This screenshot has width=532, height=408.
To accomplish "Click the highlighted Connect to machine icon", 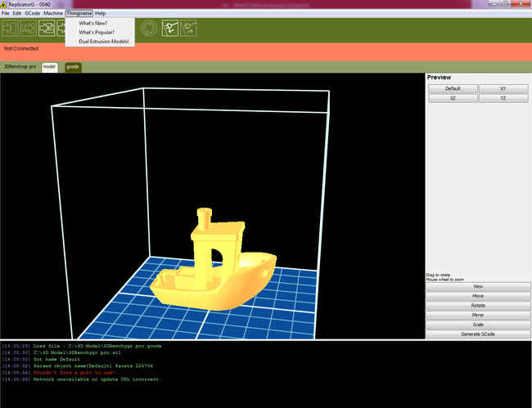I will tap(170, 29).
